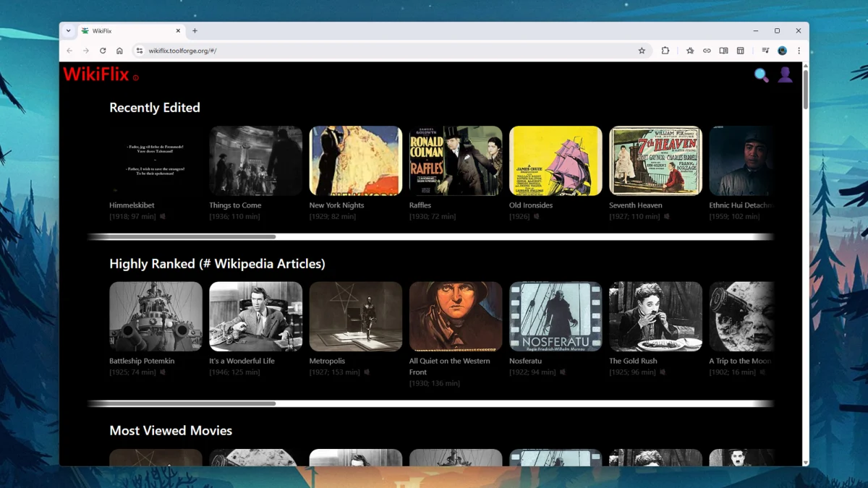This screenshot has width=868, height=488.
Task: Open Chrome's three-dot menu
Action: [799, 51]
